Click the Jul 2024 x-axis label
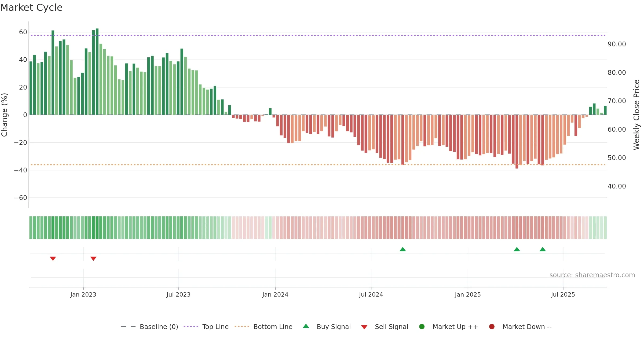 click(371, 294)
